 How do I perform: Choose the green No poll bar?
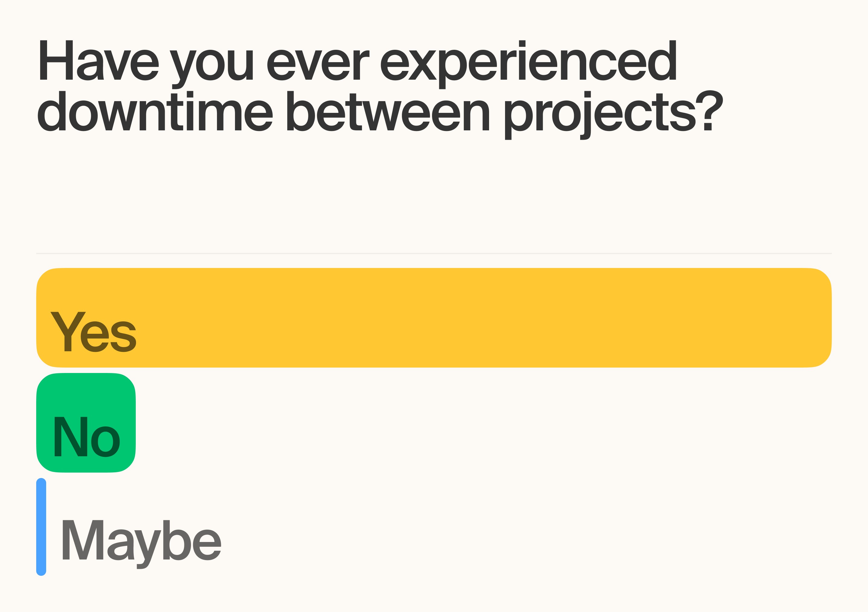[x=86, y=423]
